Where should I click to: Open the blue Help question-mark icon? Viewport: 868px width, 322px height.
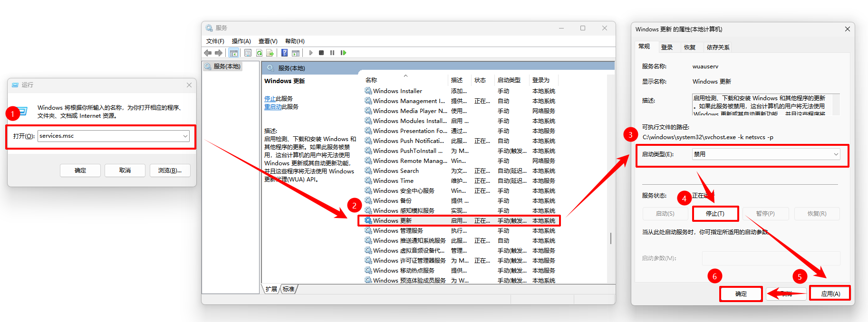tap(284, 53)
